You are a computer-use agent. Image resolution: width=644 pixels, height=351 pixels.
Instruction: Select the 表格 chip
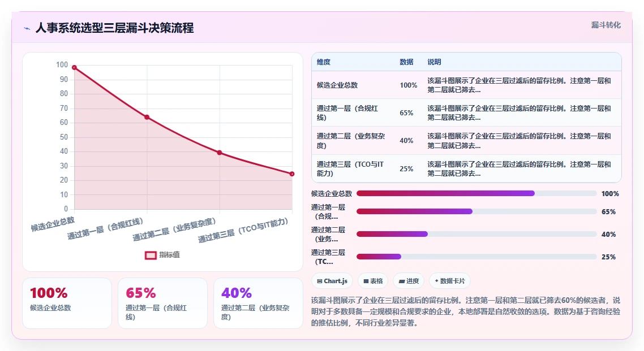coord(373,281)
